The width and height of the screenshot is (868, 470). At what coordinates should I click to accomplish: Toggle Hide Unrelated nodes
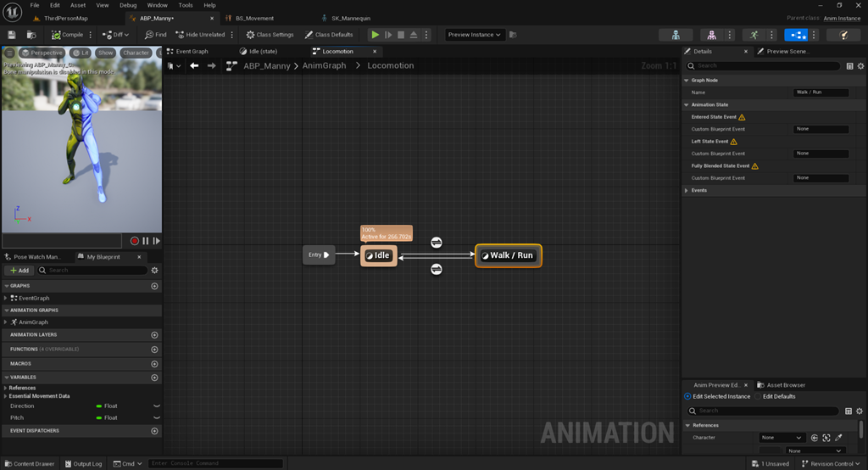(x=200, y=35)
